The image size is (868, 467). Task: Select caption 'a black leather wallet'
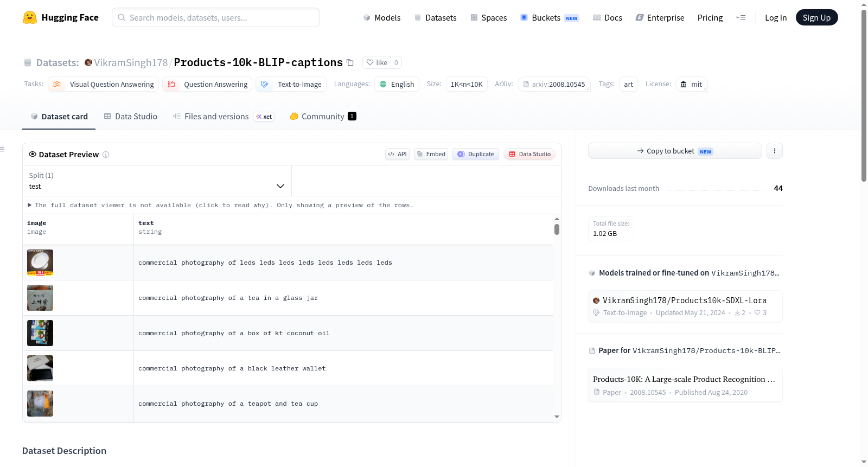point(232,368)
